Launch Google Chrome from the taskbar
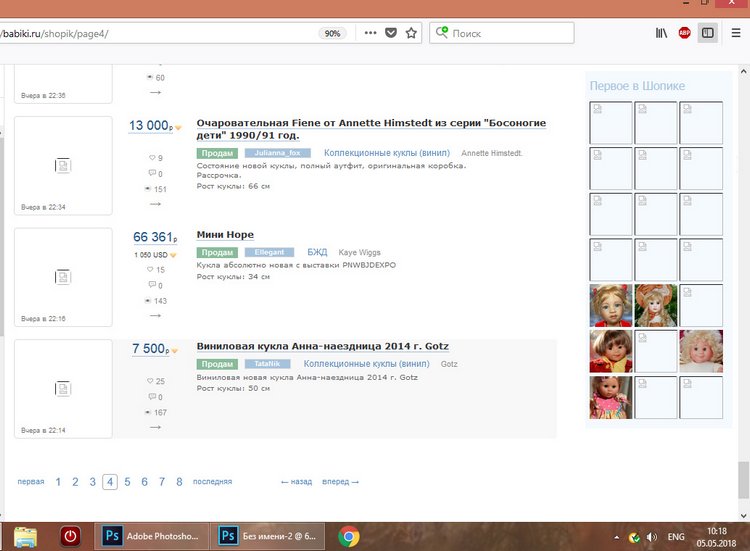Screen dimensions: 750x551 [x=349, y=534]
